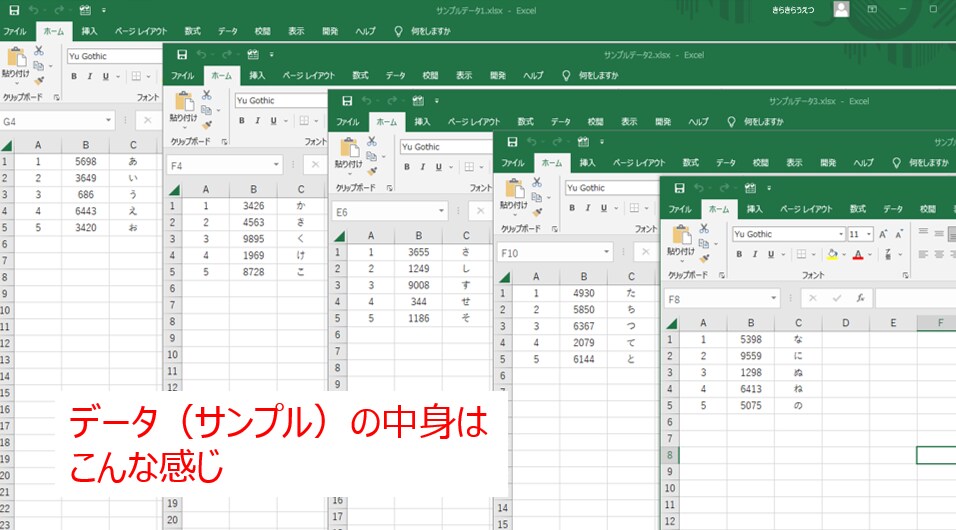The image size is (956, 530).
Task: Click Borders icon in frontmost F8 window
Action: pyautogui.click(x=801, y=254)
